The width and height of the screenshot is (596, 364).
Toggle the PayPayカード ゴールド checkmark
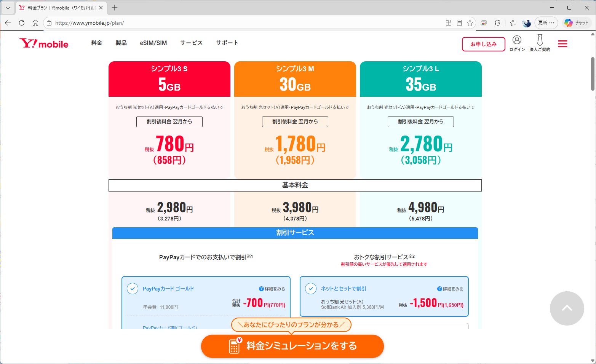click(132, 289)
